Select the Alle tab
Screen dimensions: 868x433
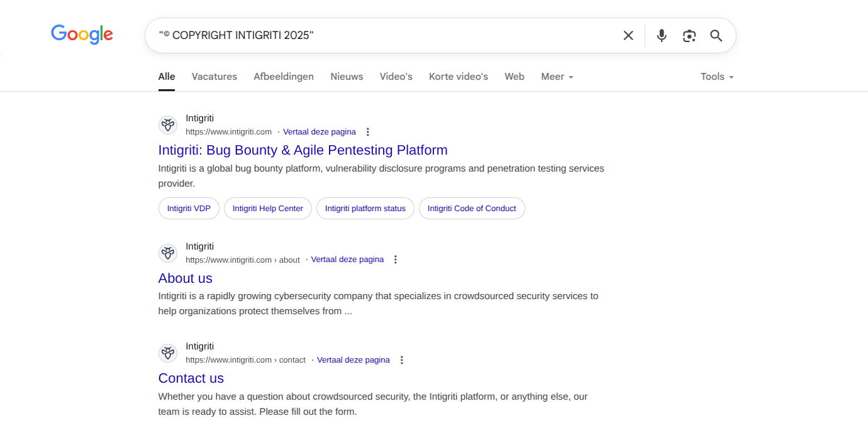167,77
